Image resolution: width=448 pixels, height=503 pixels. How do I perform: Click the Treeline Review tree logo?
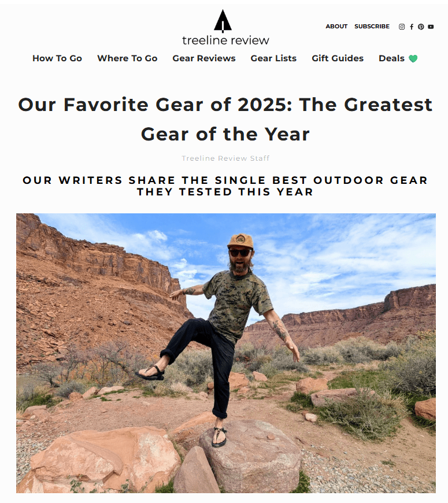(x=223, y=21)
